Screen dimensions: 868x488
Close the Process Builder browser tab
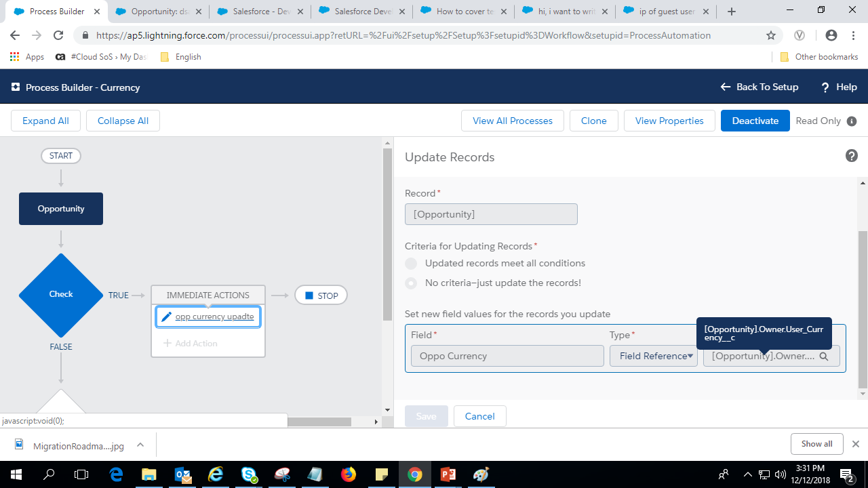pyautogui.click(x=97, y=12)
